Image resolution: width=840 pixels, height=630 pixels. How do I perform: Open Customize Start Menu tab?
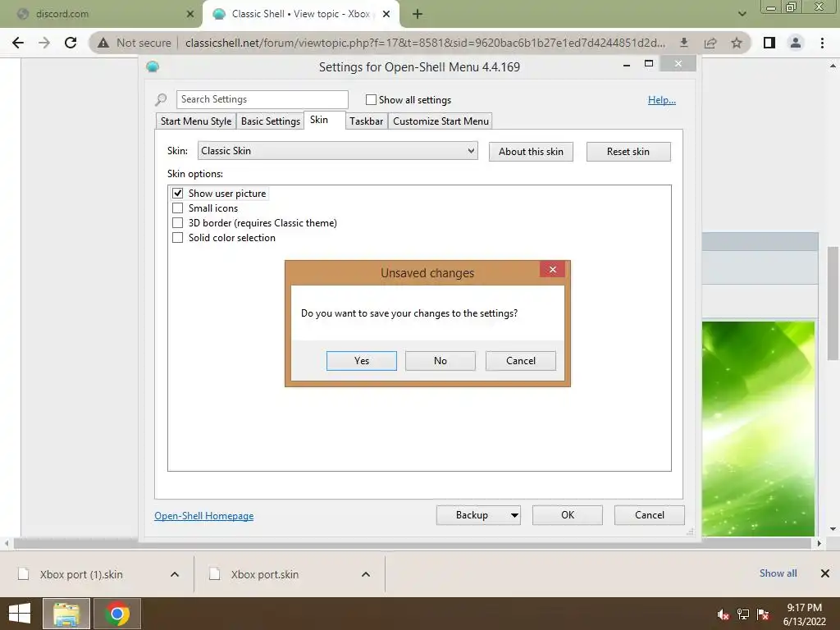pyautogui.click(x=441, y=121)
